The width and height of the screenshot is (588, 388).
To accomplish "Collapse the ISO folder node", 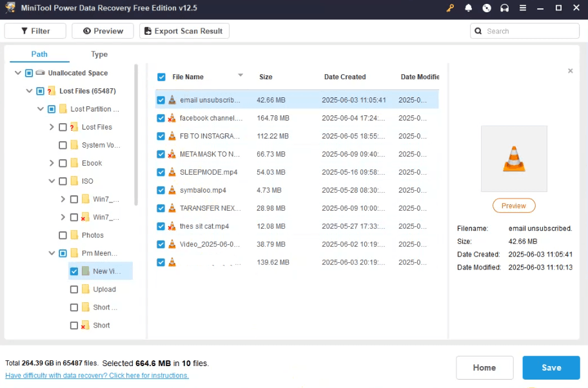I will point(52,181).
